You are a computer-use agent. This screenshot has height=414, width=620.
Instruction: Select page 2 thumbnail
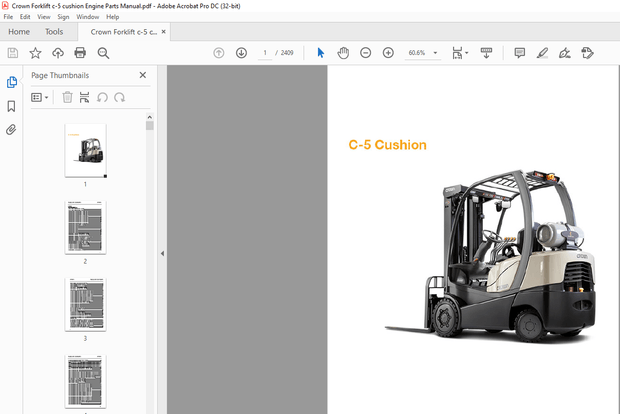point(85,227)
